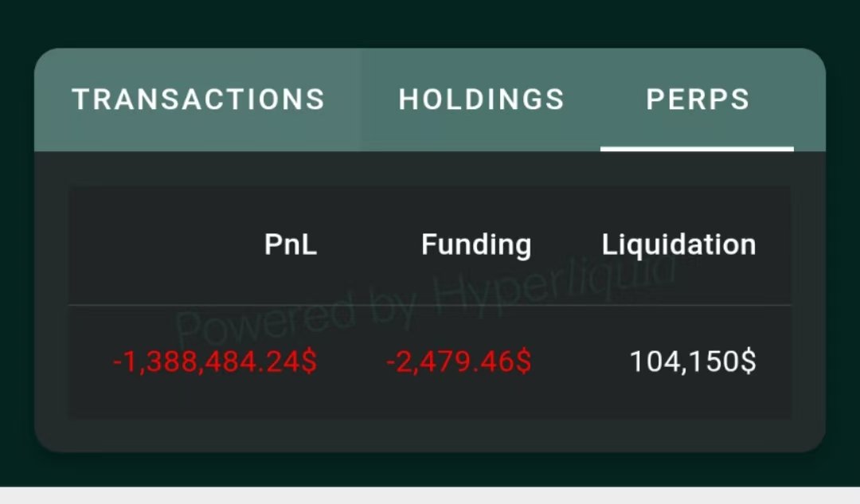Screen dimensions: 860x504
Task: Click the blank asset cell before PnL value
Action: pos(89,362)
